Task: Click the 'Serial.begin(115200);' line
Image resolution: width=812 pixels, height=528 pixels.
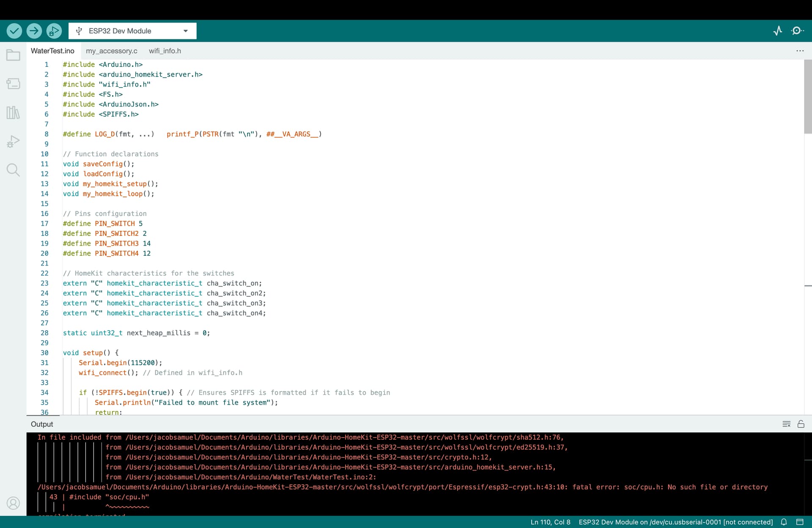Action: point(120,363)
